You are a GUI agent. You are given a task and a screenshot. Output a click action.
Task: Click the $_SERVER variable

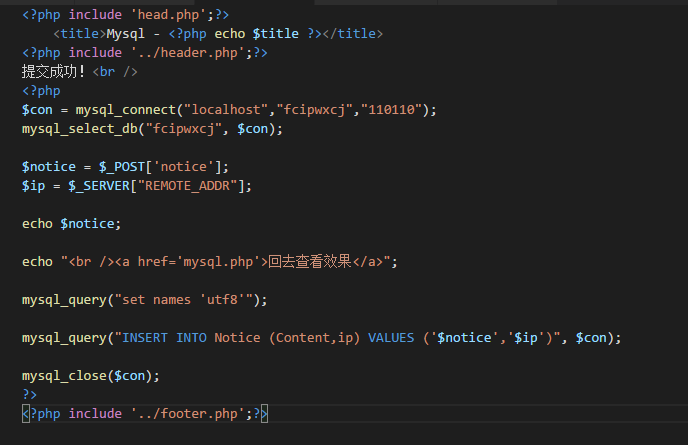[x=99, y=186]
